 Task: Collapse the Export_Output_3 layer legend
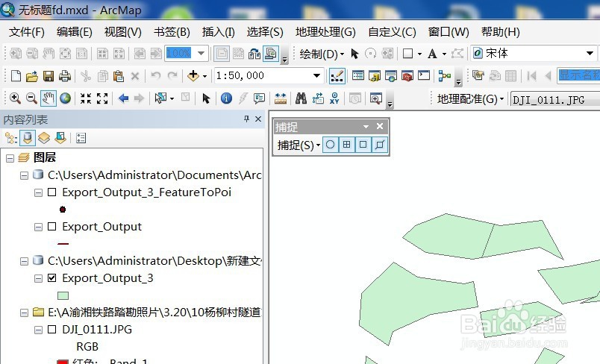38,278
